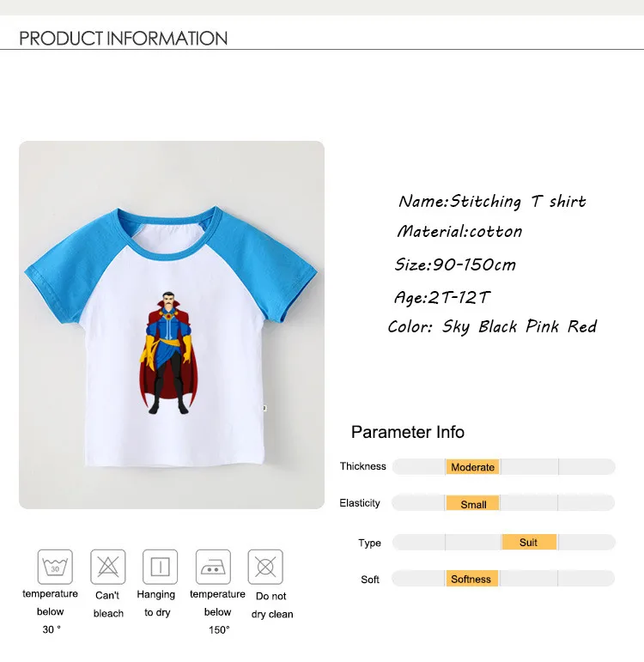
Task: Click the Name: Stitching T shirt text
Action: 492,202
